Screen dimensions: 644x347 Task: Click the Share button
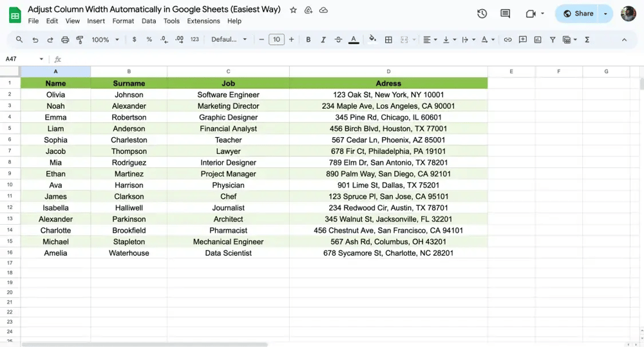578,14
